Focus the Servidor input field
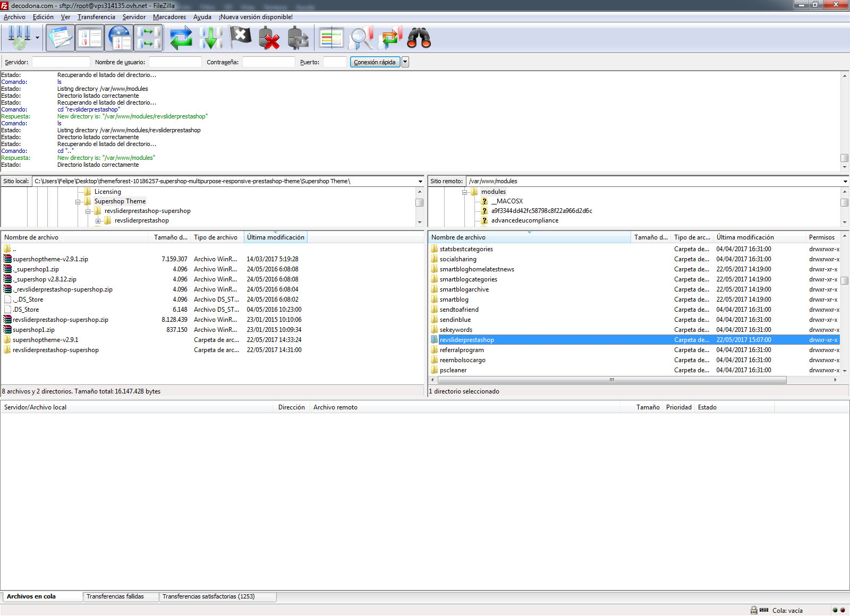 pyautogui.click(x=61, y=62)
